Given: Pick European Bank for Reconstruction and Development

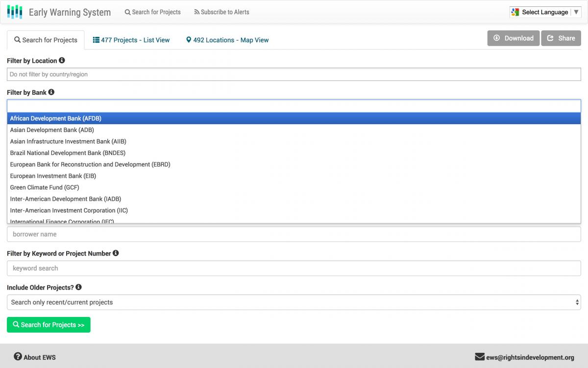Looking at the screenshot, I should tap(294, 164).
